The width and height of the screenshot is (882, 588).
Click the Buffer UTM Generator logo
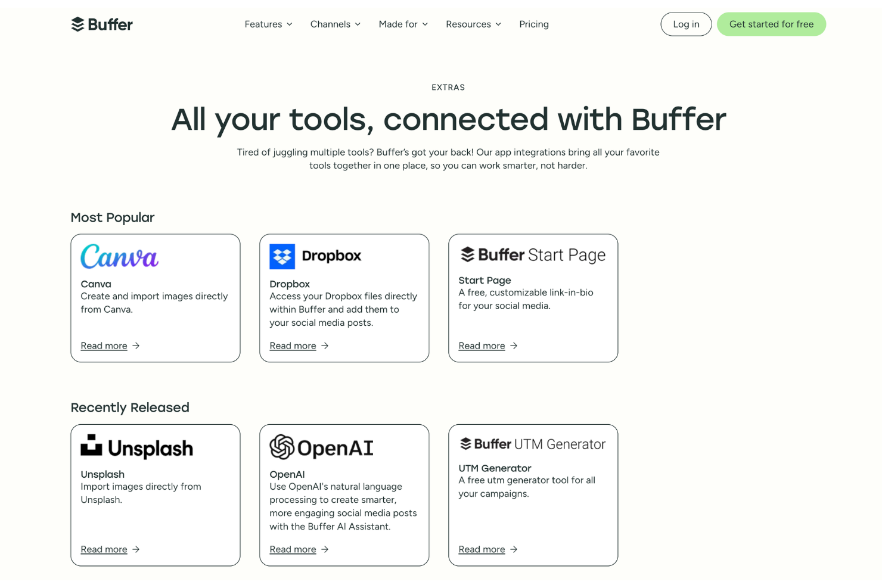(x=532, y=444)
